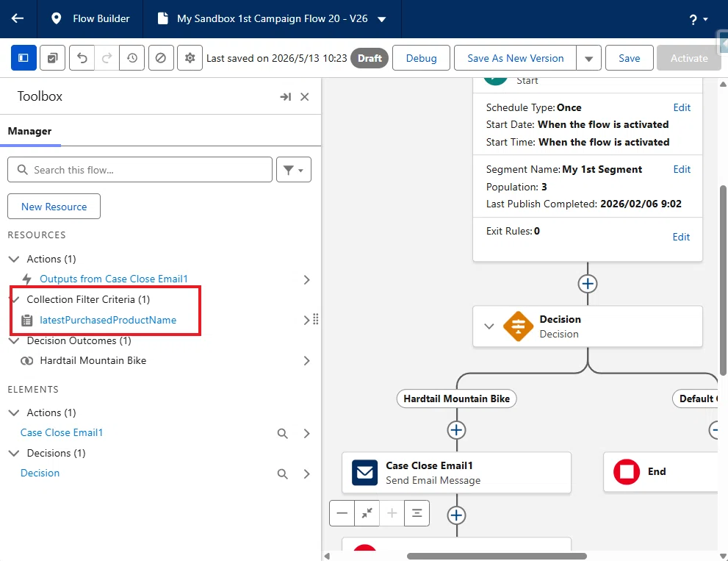Collapse the resources Actions (1) section

14,259
